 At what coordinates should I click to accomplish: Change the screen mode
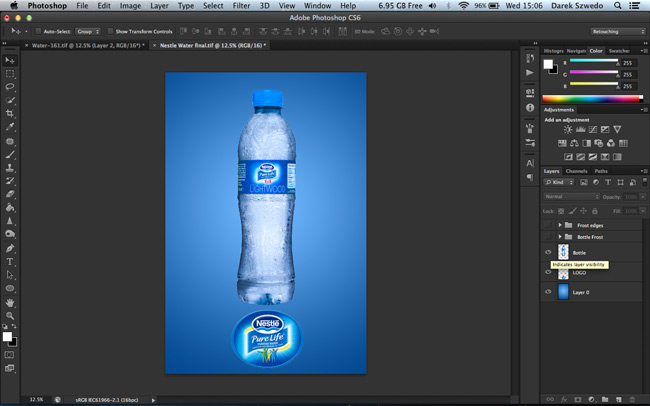[9, 368]
